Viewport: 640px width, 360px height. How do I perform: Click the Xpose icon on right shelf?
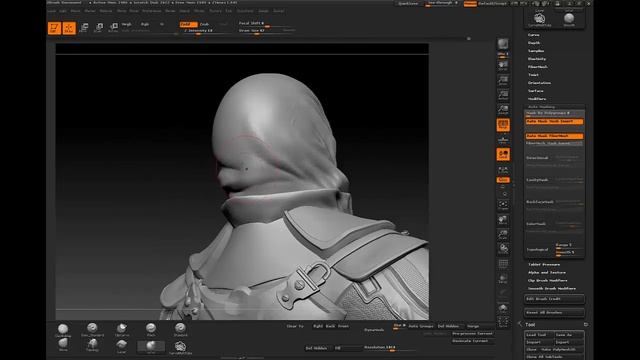point(503,322)
